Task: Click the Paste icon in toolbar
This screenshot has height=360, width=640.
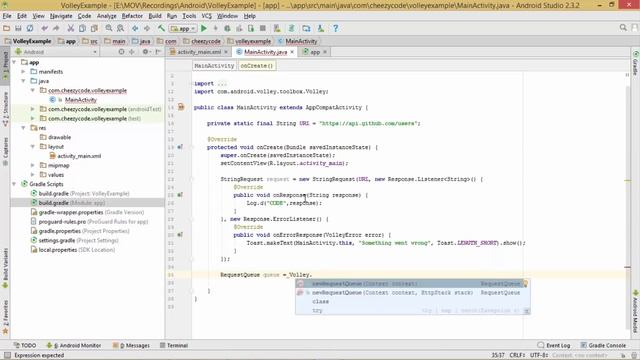Action: (x=94, y=28)
